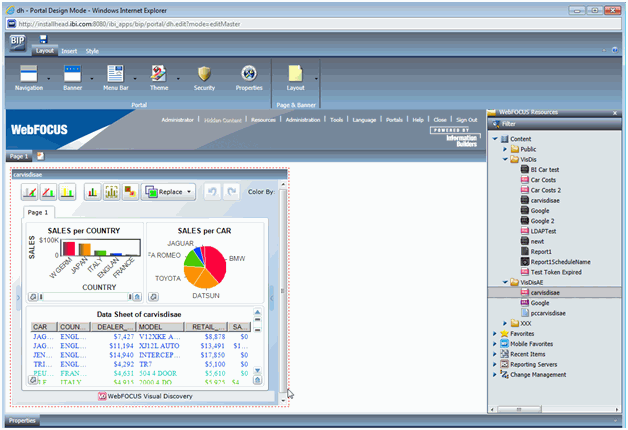
Task: Click the country chart range slider track
Action: click(85, 297)
